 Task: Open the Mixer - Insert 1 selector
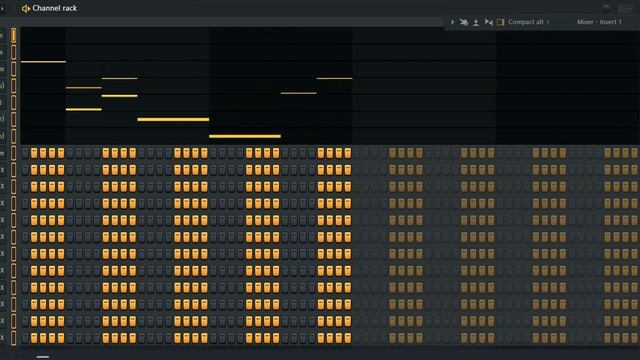point(599,22)
